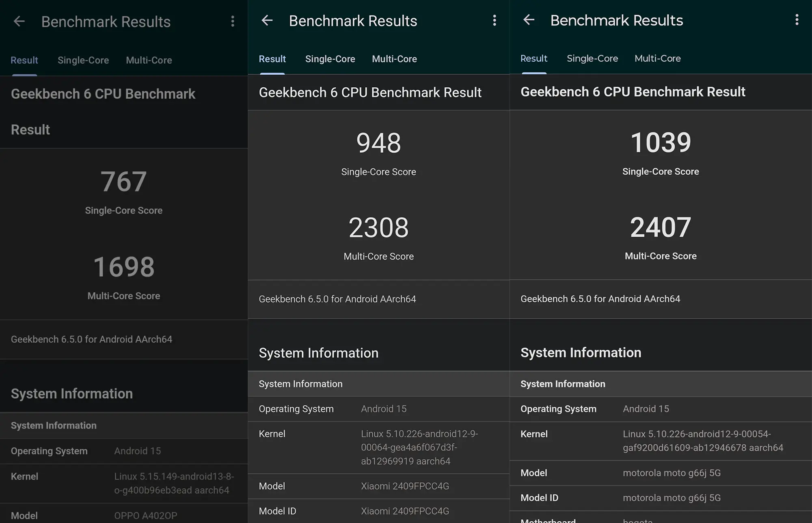Switch to the Multi-Core tab on the middle screen
The height and width of the screenshot is (523, 812).
coord(394,59)
